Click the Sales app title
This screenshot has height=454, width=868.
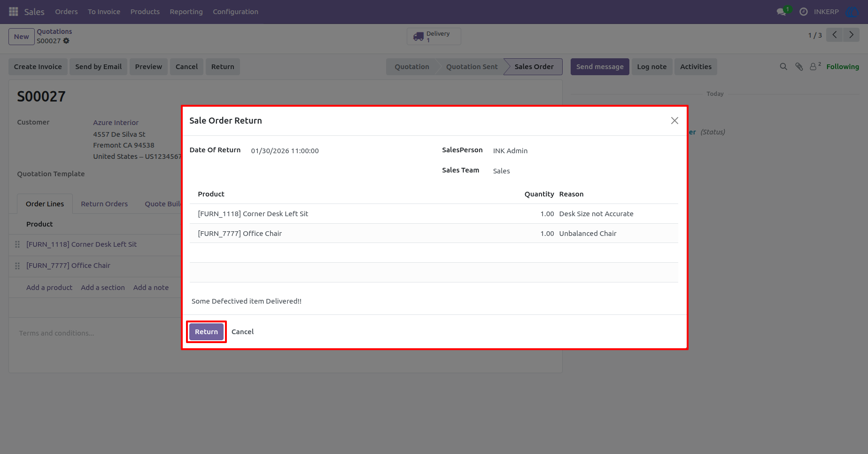pos(34,12)
